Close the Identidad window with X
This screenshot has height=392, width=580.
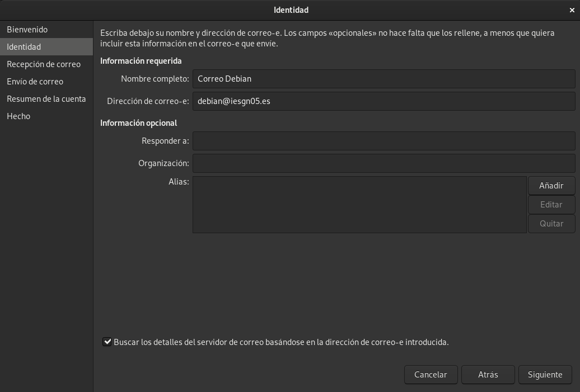coord(572,10)
